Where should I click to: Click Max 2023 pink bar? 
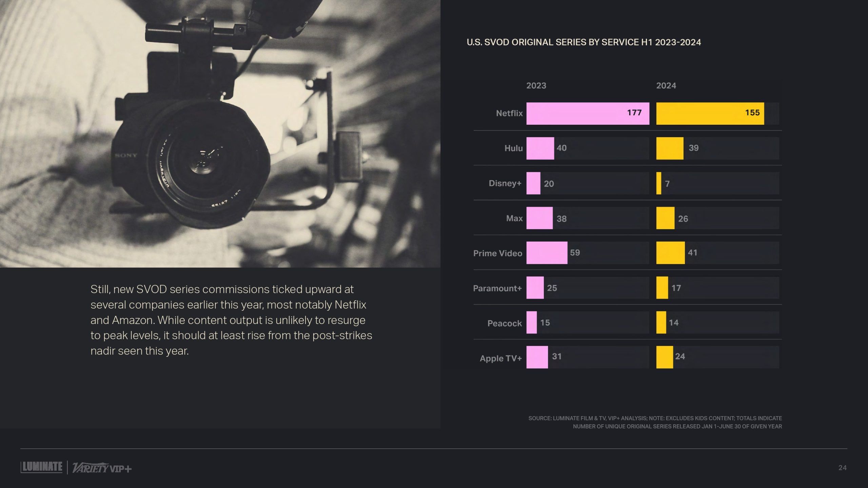(x=539, y=218)
